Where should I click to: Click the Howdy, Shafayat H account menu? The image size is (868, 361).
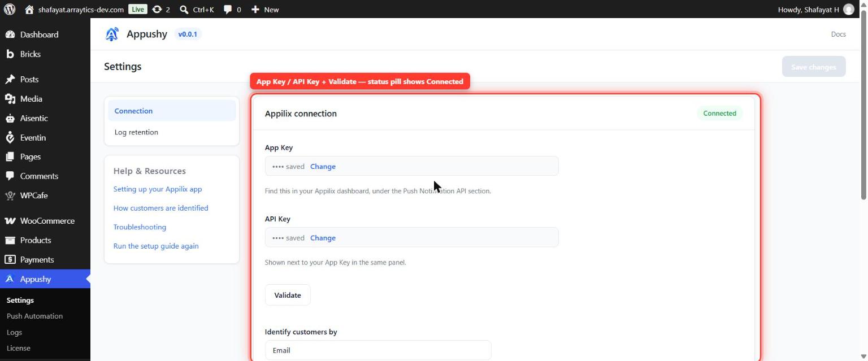[816, 9]
